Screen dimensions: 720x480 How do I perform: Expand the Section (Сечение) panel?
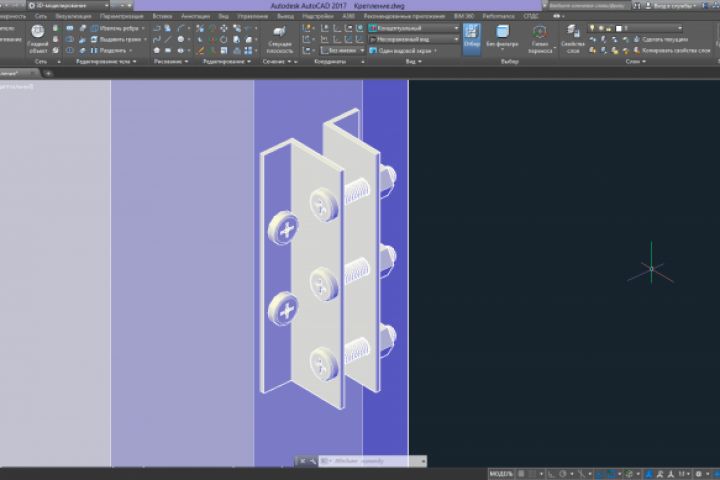[x=277, y=61]
